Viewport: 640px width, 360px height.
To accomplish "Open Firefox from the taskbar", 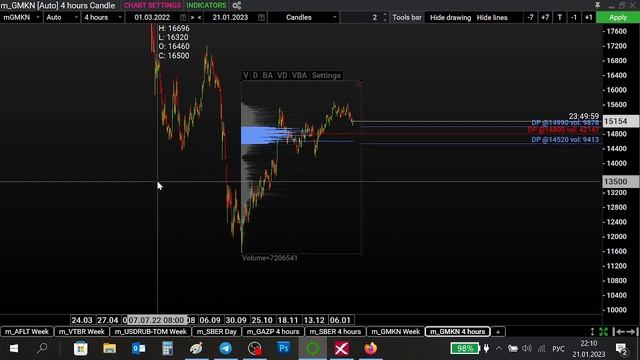I will pyautogui.click(x=371, y=349).
